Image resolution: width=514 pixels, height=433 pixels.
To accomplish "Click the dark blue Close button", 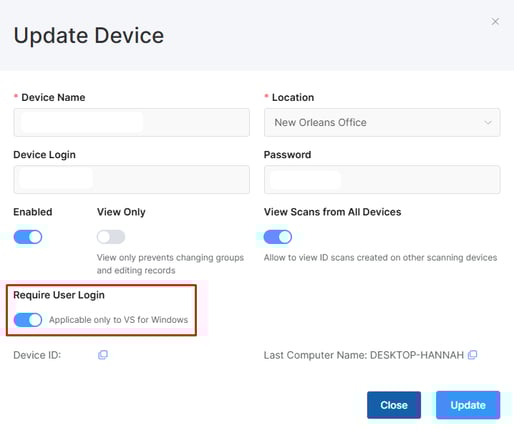I will coord(394,405).
